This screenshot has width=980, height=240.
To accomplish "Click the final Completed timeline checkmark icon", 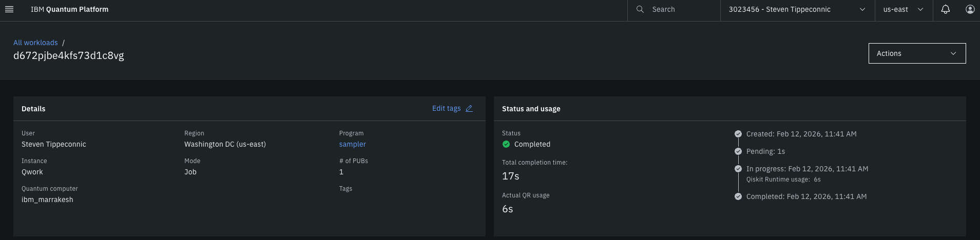I will point(738,196).
